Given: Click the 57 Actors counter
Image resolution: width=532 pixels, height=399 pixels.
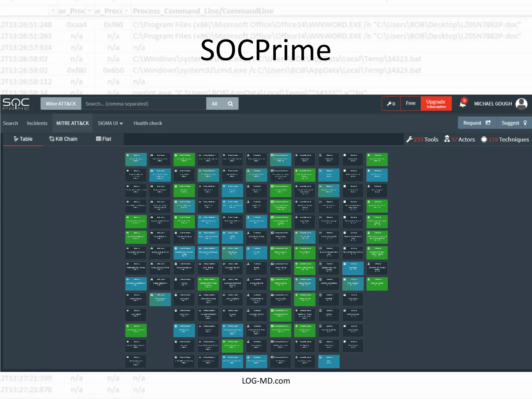Looking at the screenshot, I should pyautogui.click(x=460, y=139).
